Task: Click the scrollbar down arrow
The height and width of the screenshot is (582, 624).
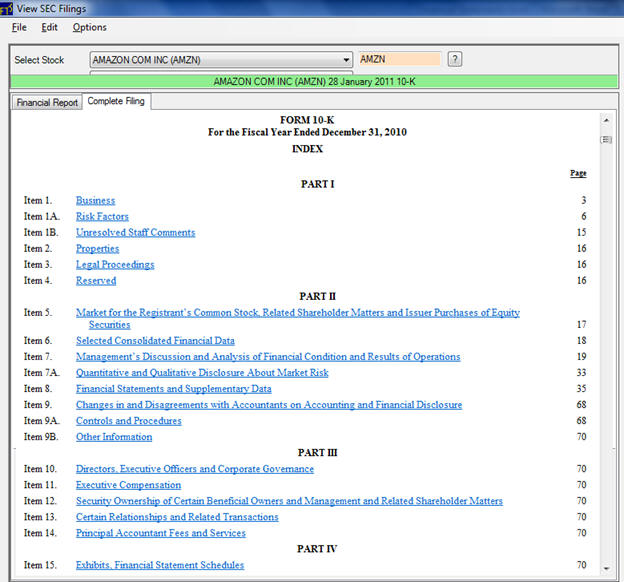Action: (x=606, y=568)
